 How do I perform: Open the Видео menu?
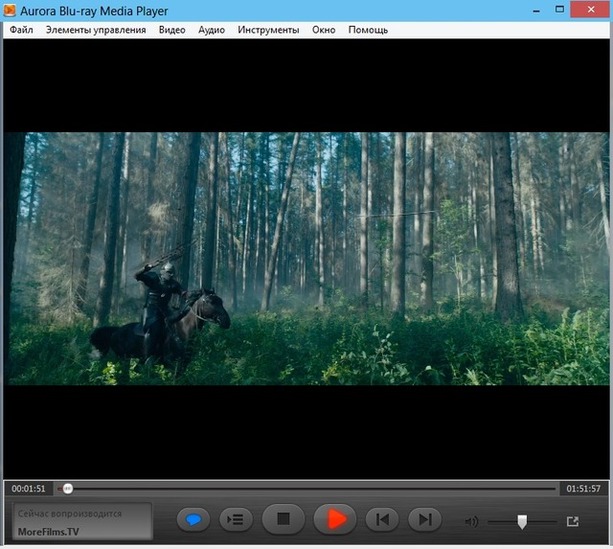[x=171, y=30]
